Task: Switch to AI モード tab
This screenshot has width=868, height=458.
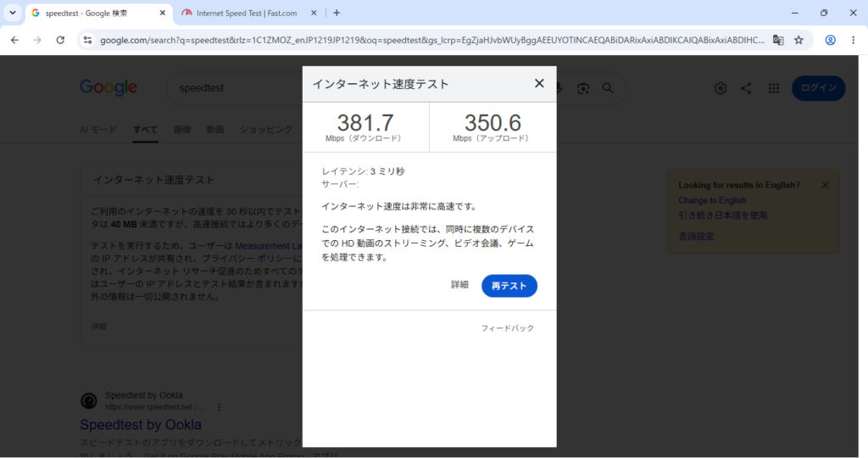Action: 98,130
